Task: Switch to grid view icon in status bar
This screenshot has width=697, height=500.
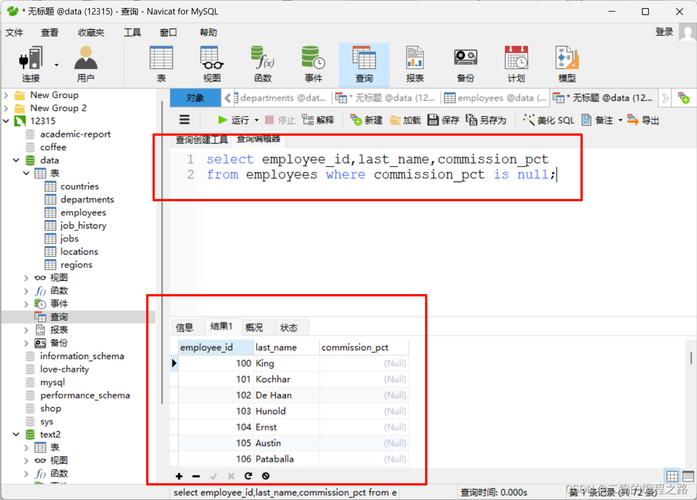Action: click(x=672, y=476)
